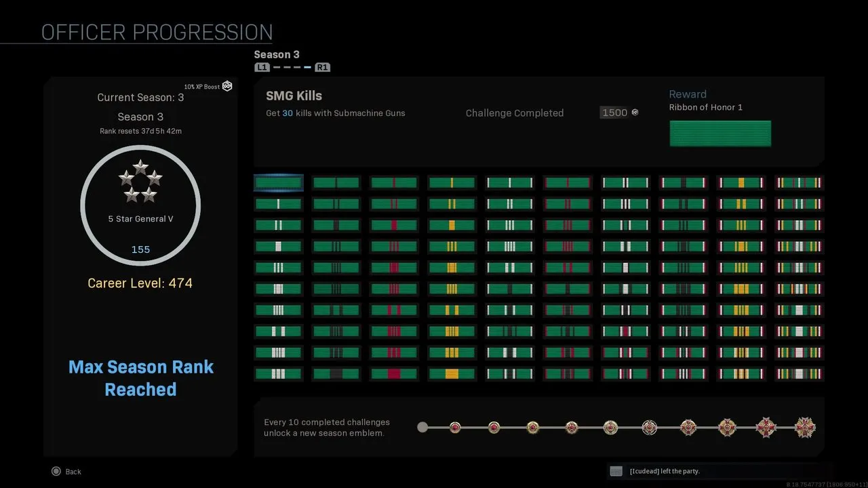Click the ninth season emblem on the track
The image size is (868, 488).
coord(766,428)
